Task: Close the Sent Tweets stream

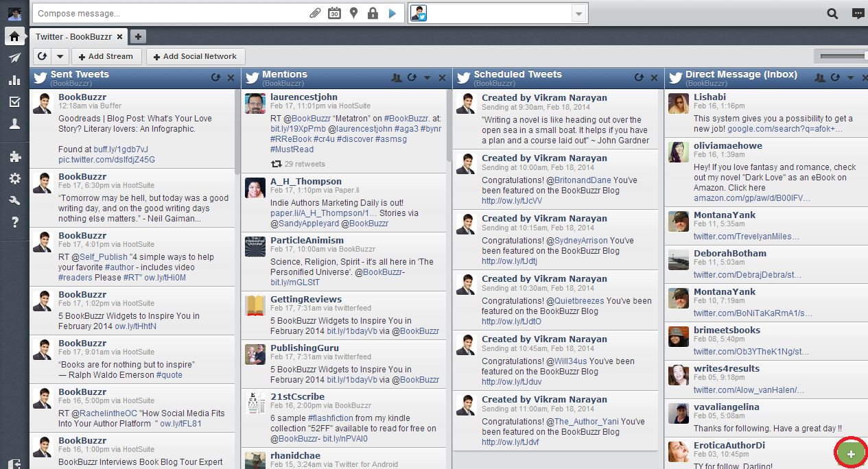Action: tap(231, 78)
